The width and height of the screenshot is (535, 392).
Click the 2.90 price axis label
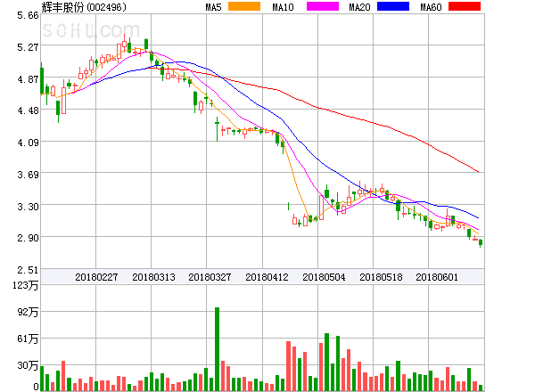tap(28, 238)
